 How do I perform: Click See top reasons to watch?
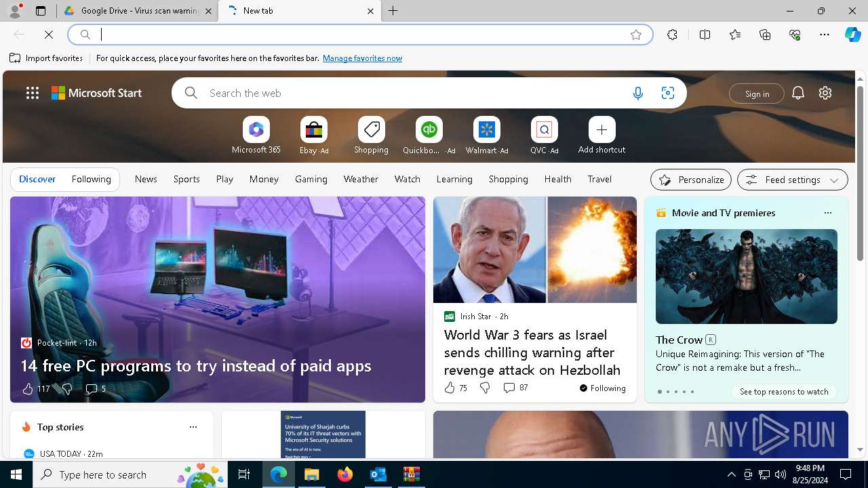click(784, 392)
